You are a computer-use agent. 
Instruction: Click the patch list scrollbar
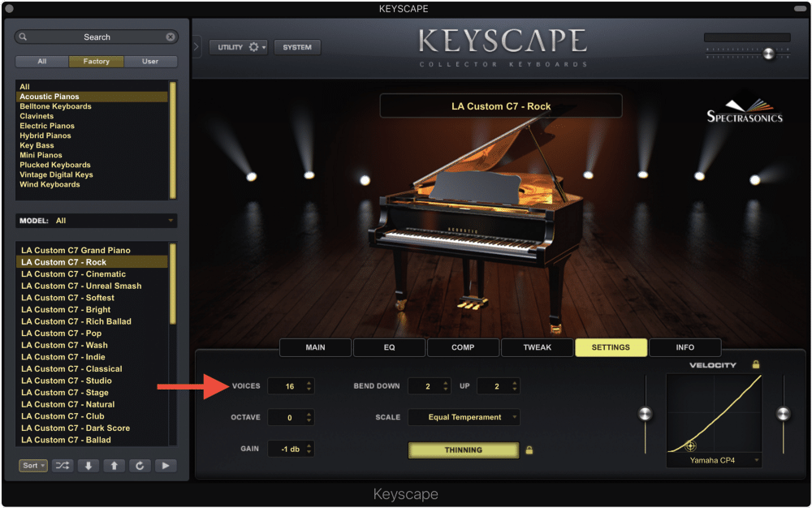point(173,283)
